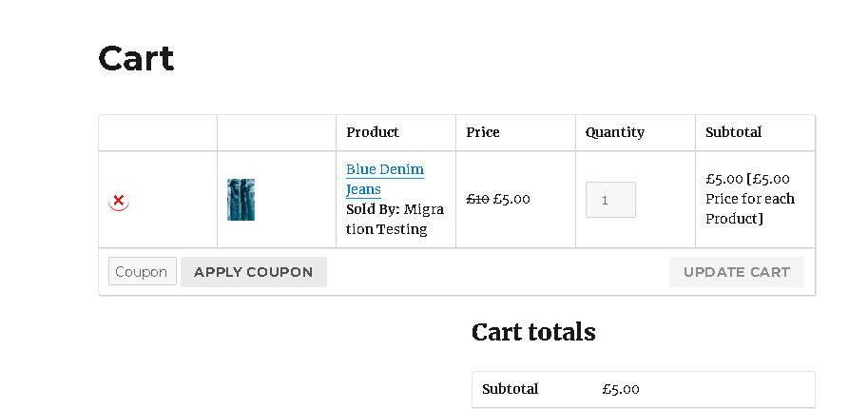The width and height of the screenshot is (868, 409).
Task: Click the Cart page heading
Action: [136, 59]
